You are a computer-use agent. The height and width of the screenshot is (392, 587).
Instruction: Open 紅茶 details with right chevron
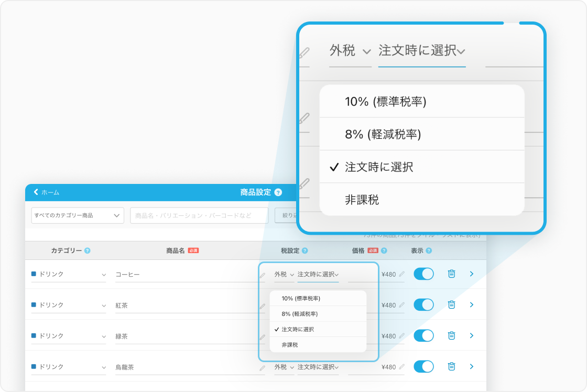(471, 304)
